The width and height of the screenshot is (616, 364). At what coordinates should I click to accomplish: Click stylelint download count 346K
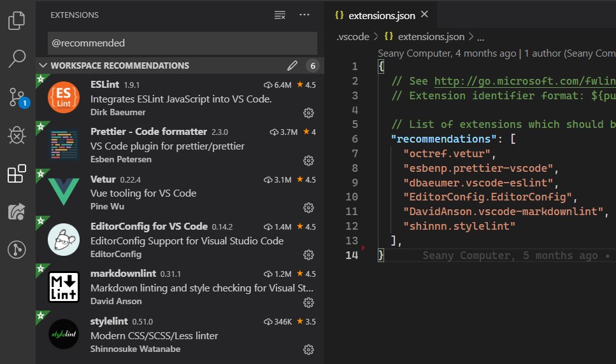[278, 321]
